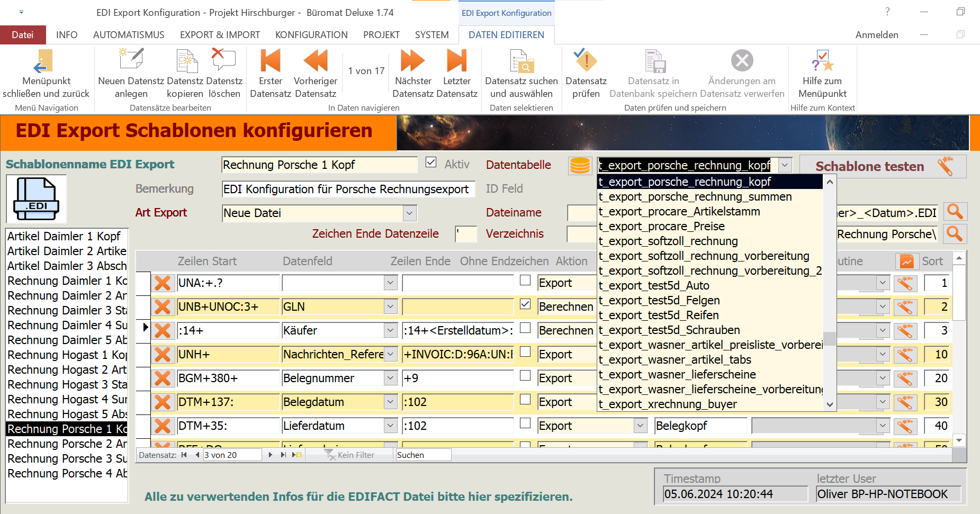980x514 pixels.
Task: Click the Suchen field in record navigator
Action: point(423,455)
